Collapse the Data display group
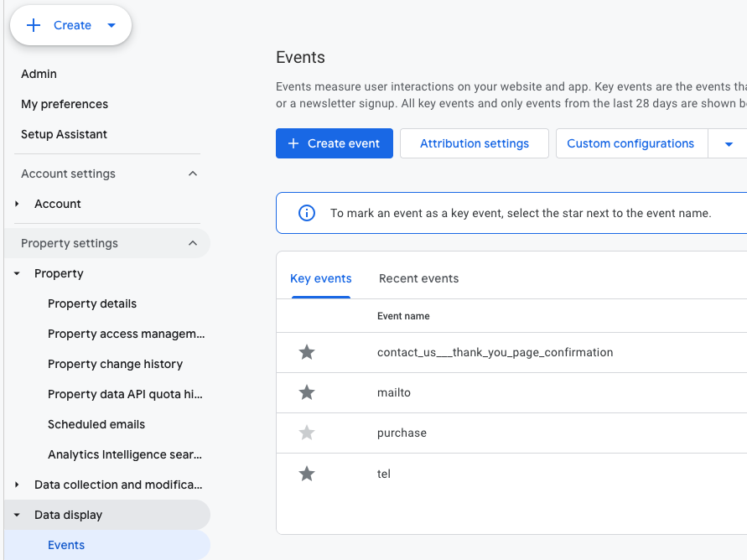Viewport: 747px width, 560px height. tap(17, 515)
